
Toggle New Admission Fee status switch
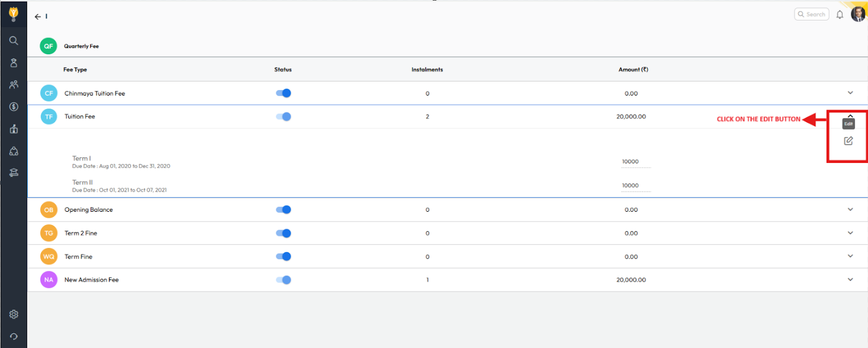[283, 280]
